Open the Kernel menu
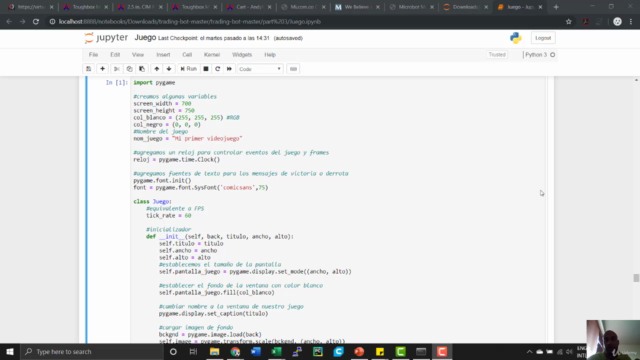This screenshot has height=360, width=640. tap(212, 55)
